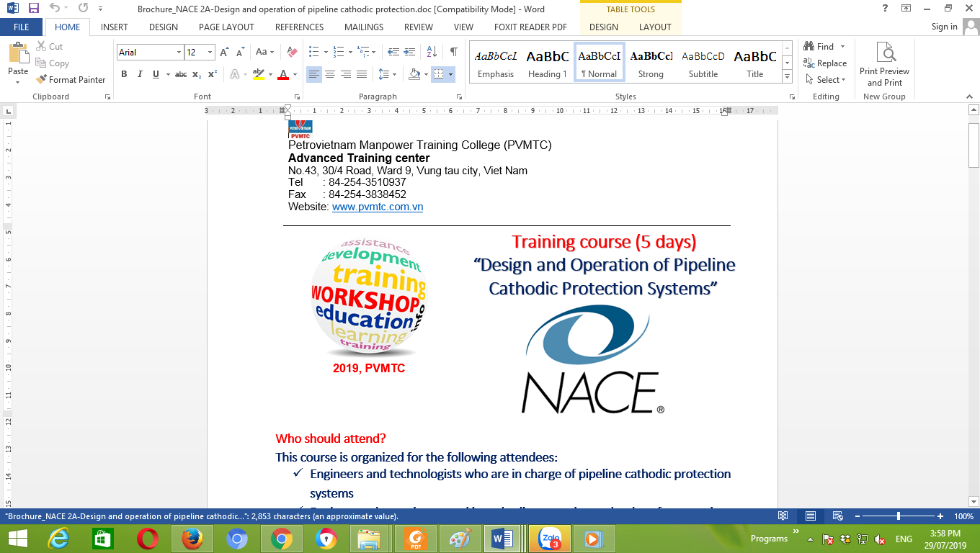
Task: Open the shading color dropdown arrow
Action: 424,74
